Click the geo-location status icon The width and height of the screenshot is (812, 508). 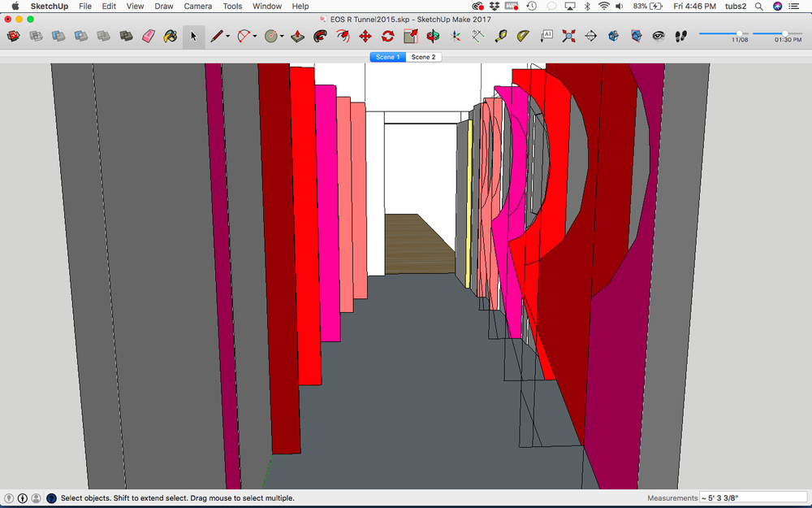(x=9, y=498)
